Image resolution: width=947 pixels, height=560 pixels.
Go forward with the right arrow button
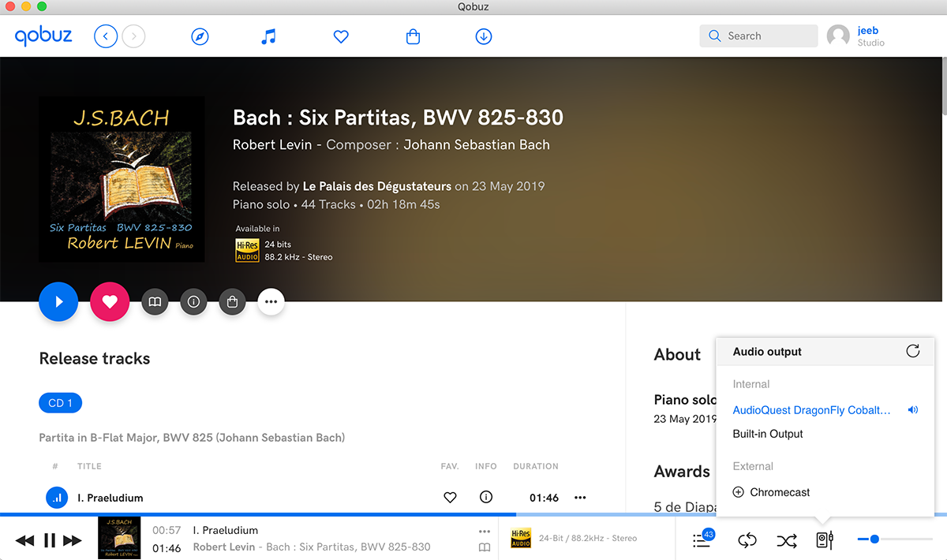pyautogui.click(x=134, y=36)
